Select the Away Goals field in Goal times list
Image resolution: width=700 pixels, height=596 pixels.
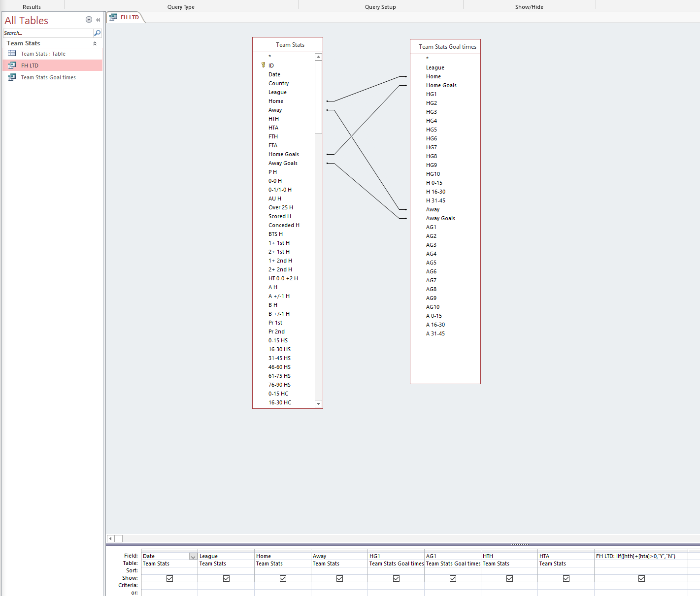coord(440,218)
